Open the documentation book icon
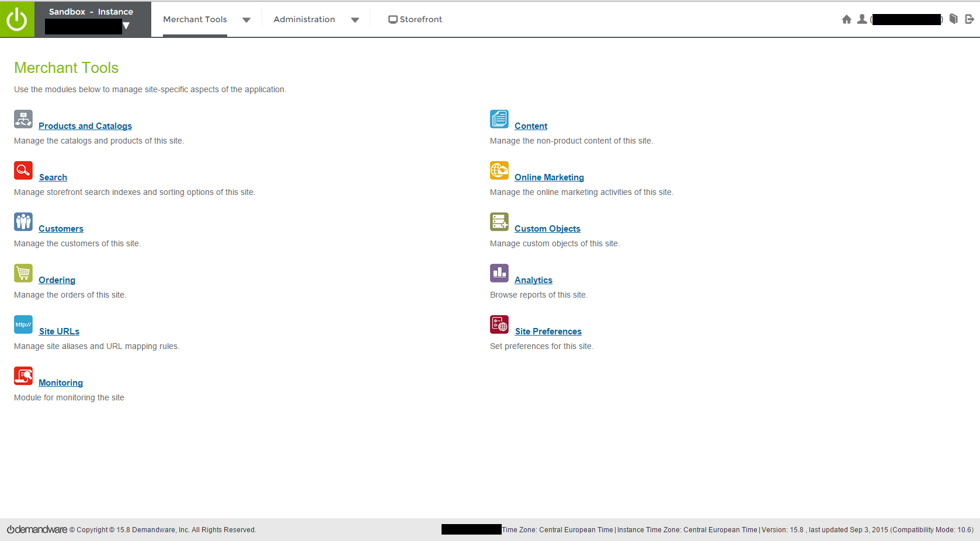Image resolution: width=980 pixels, height=541 pixels. coord(953,19)
